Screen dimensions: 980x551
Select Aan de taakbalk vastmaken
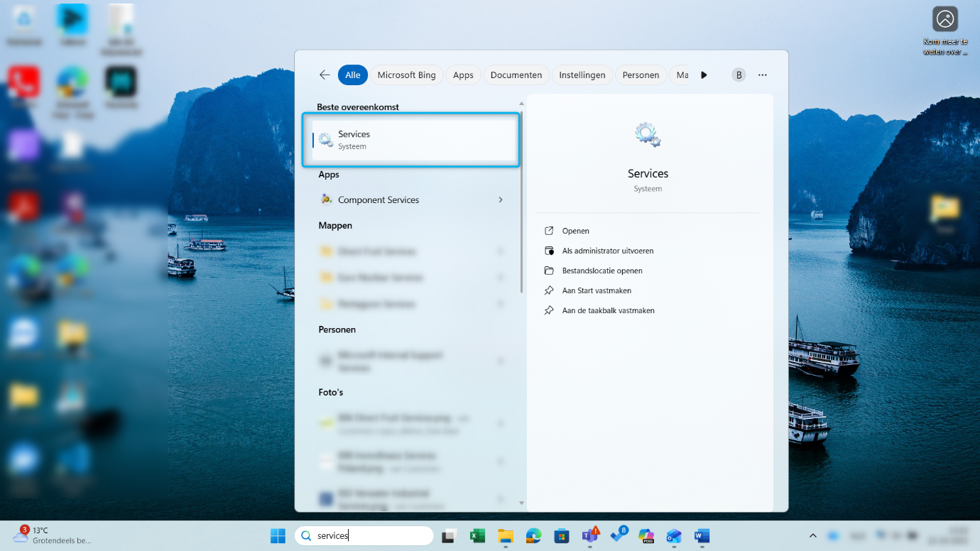[608, 310]
